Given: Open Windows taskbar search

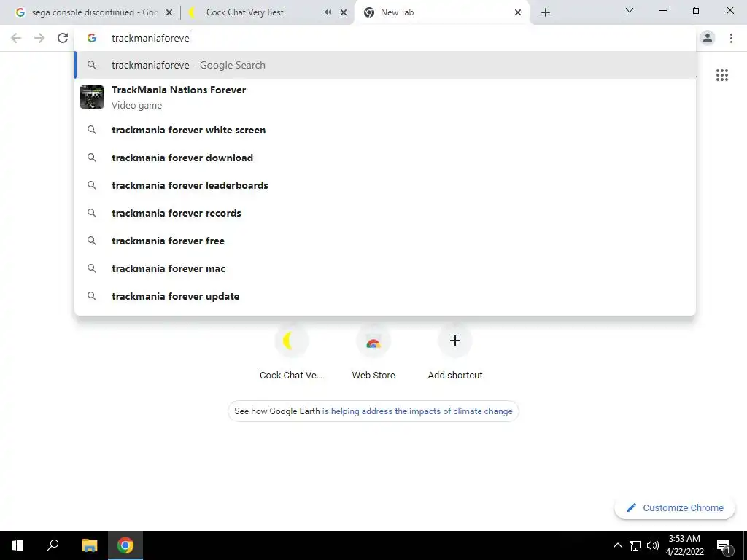Looking at the screenshot, I should tap(53, 545).
